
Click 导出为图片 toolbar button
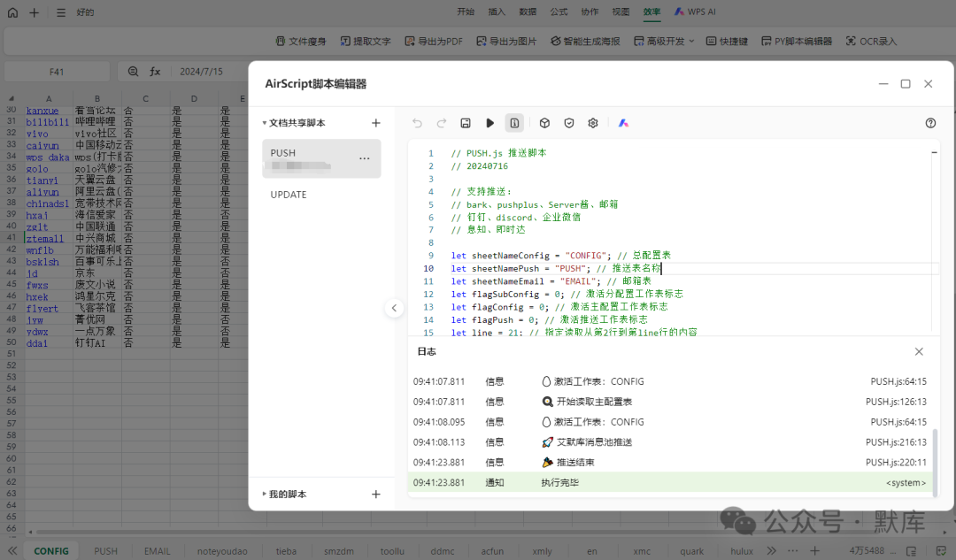(x=506, y=42)
